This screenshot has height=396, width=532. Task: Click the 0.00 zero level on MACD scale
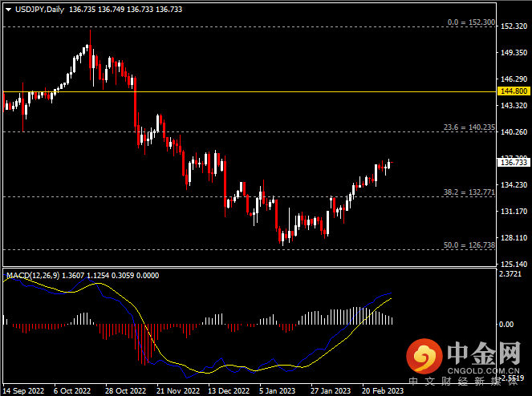[x=506, y=325]
